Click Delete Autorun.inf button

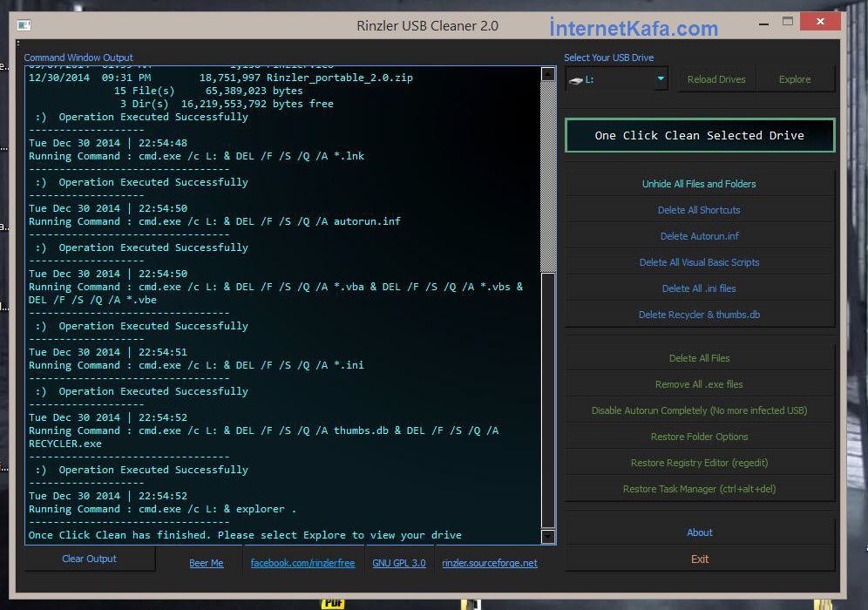pos(699,236)
